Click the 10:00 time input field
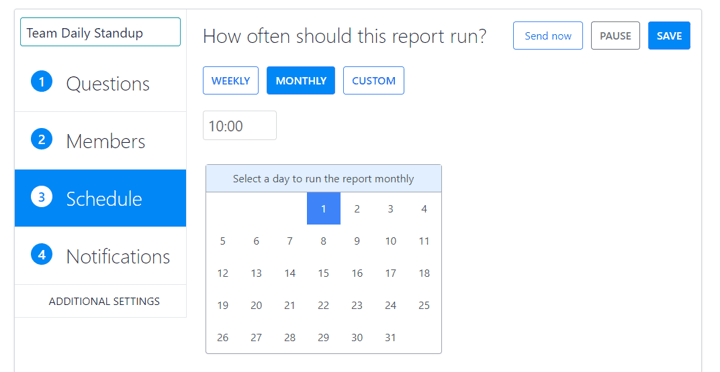 pyautogui.click(x=240, y=125)
